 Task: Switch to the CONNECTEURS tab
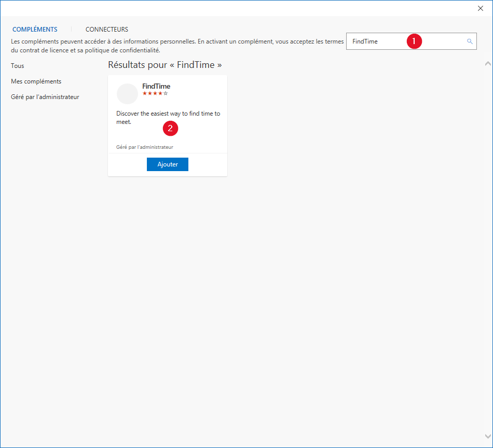coord(107,30)
